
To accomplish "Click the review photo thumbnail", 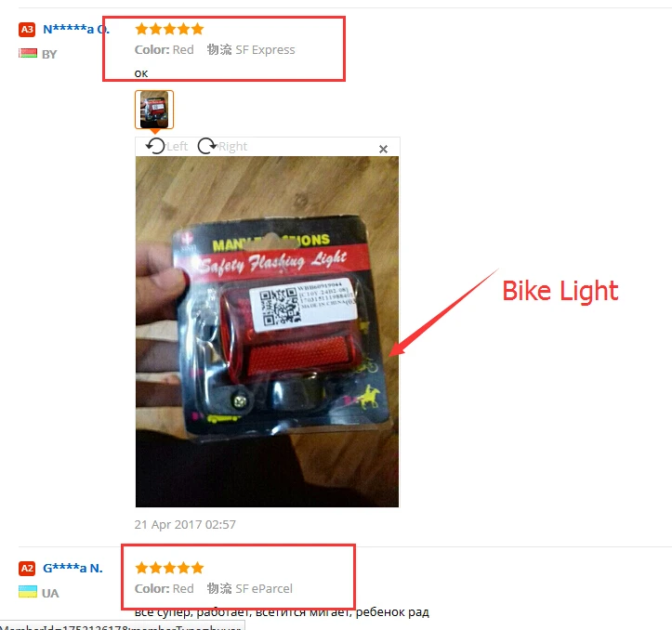I will coord(154,110).
